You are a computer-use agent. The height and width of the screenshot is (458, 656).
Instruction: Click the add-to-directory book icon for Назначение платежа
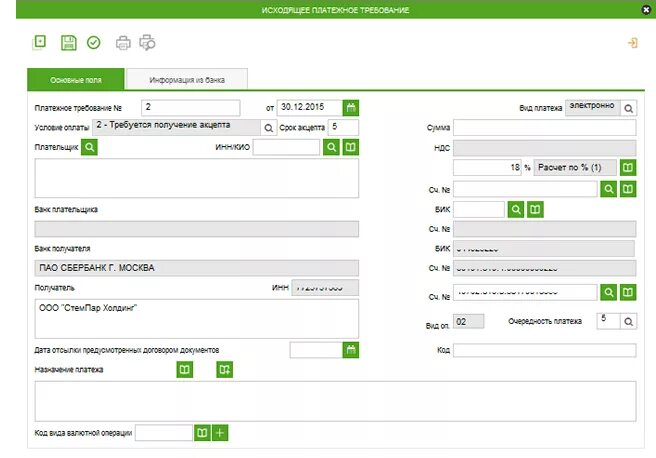pyautogui.click(x=225, y=369)
